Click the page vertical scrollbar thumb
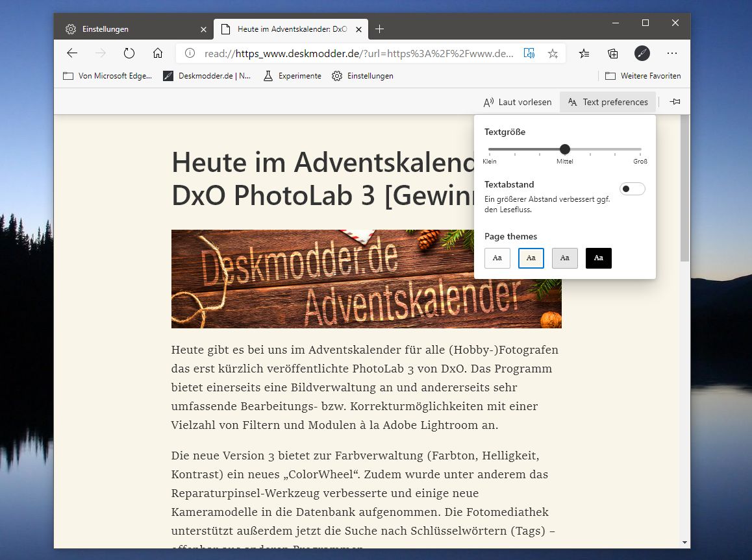 [685, 188]
